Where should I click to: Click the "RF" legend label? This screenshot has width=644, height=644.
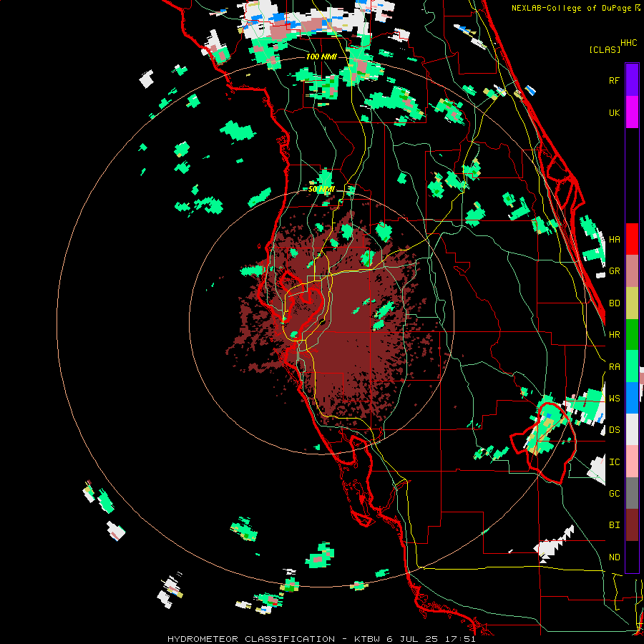(x=614, y=80)
